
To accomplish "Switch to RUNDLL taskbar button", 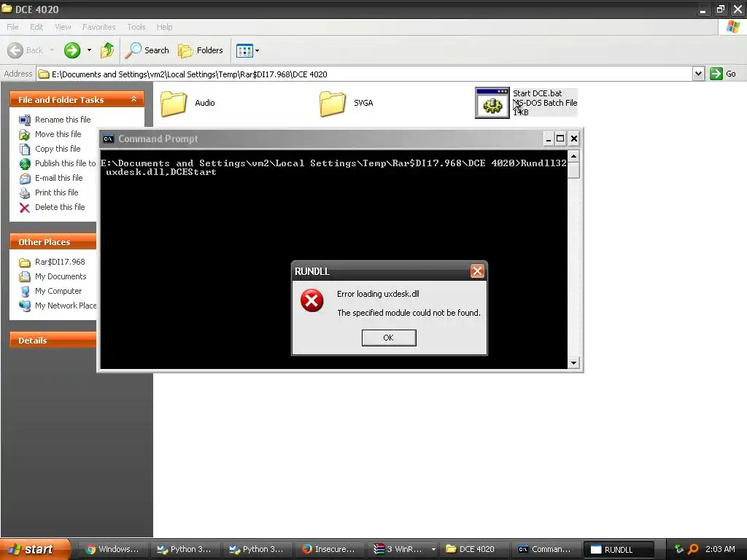I will [619, 549].
